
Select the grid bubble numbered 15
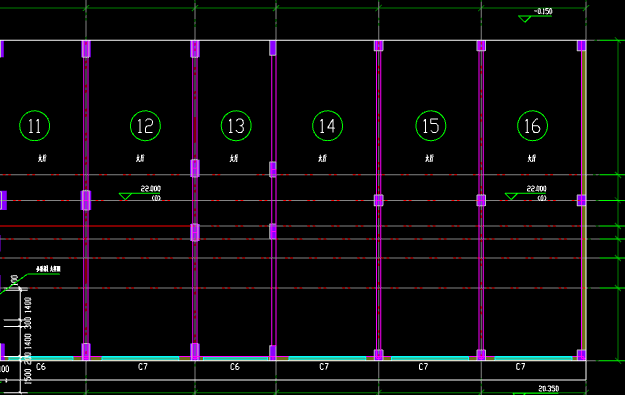click(x=431, y=126)
